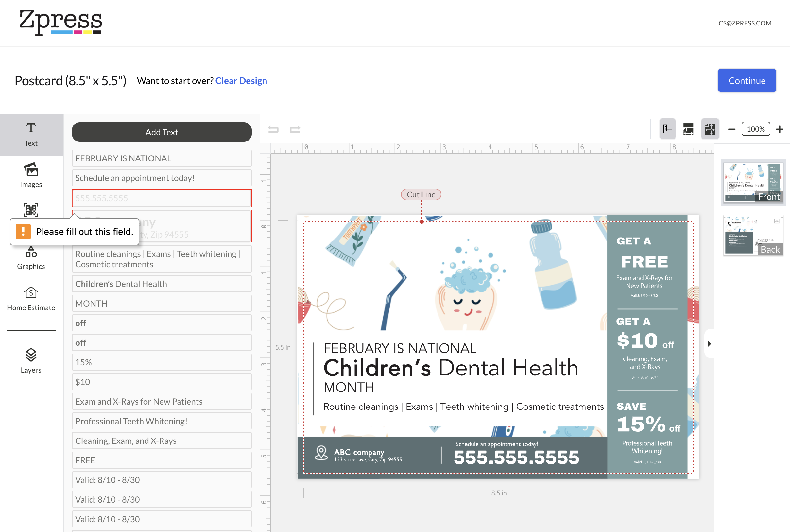790x532 pixels.
Task: Toggle the fit-to-width view button
Action: pyautogui.click(x=688, y=129)
